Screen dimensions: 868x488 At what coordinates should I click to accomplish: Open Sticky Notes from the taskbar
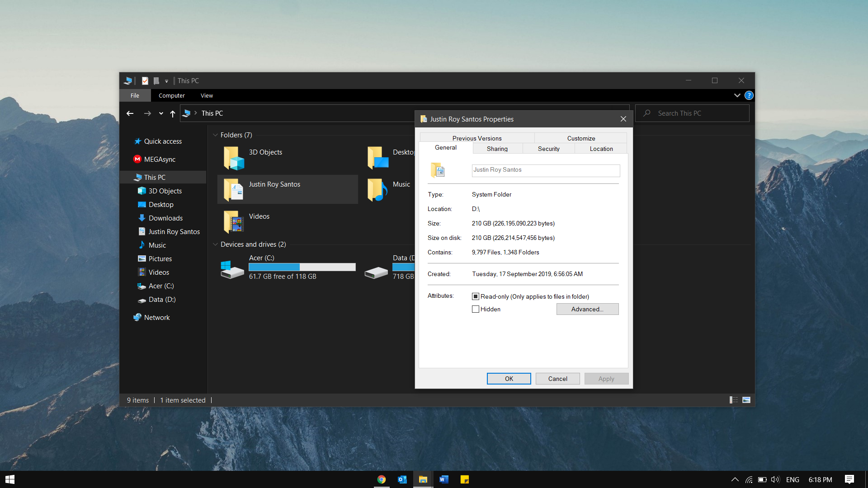(465, 479)
